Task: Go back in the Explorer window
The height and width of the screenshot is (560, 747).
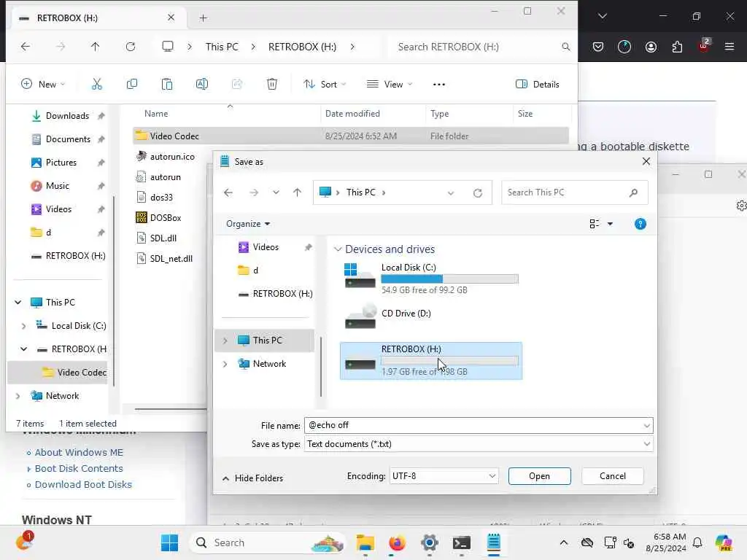Action: [x=26, y=47]
